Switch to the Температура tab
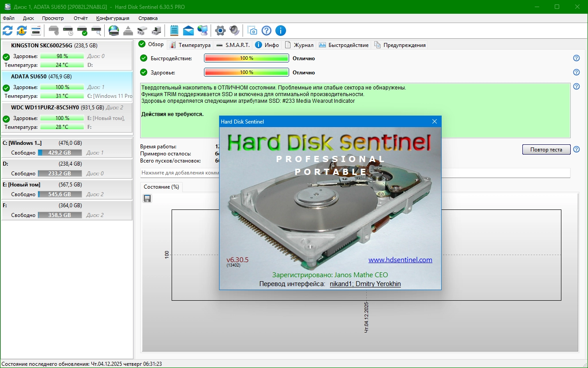 (x=190, y=45)
